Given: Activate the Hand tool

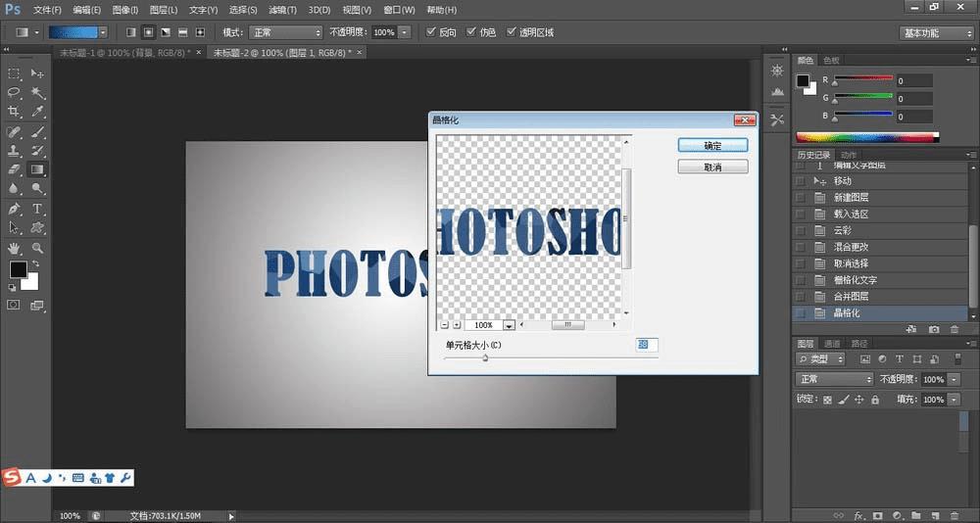Looking at the screenshot, I should [x=15, y=248].
